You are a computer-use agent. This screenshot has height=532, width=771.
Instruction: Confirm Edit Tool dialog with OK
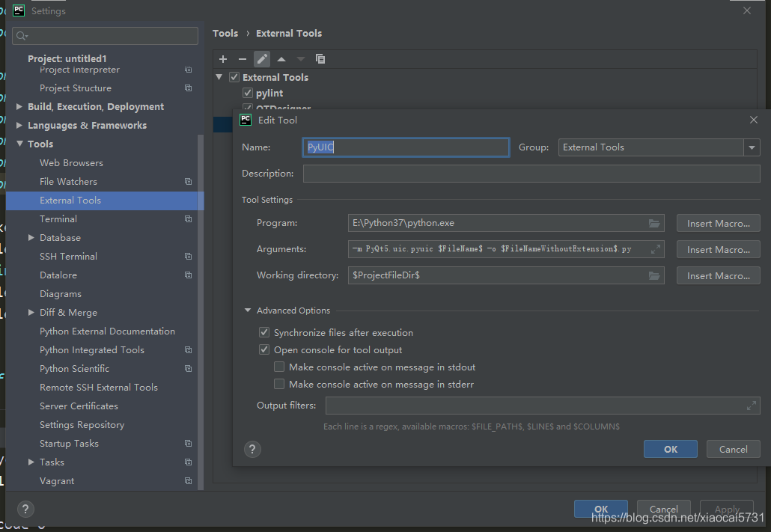click(x=670, y=449)
